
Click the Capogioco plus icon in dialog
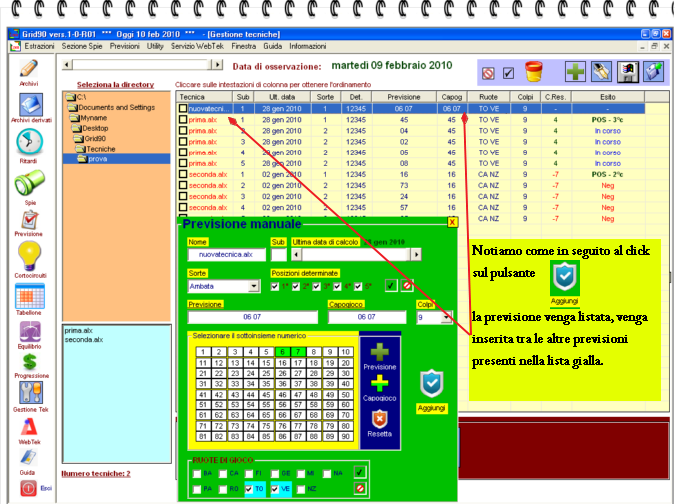[379, 383]
